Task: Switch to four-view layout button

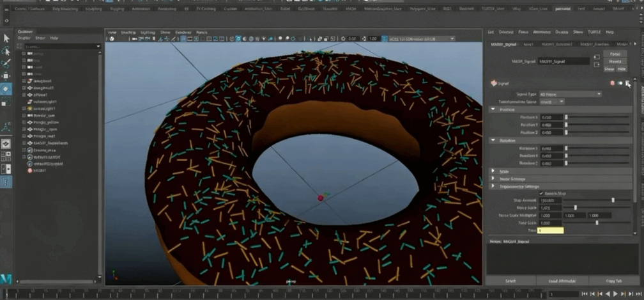Action: 6,156
